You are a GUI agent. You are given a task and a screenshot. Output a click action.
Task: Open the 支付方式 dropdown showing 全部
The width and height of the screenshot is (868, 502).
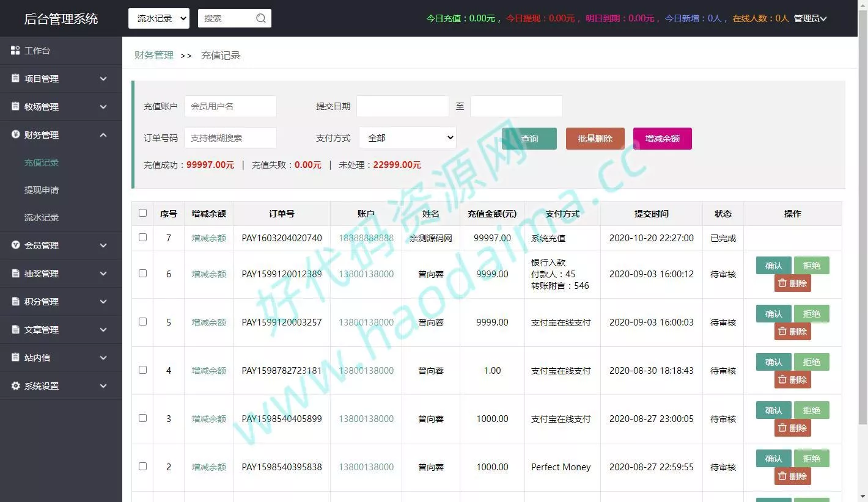(408, 138)
